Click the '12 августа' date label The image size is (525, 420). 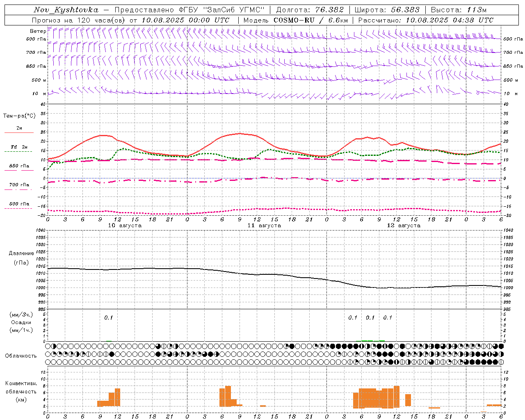click(404, 226)
